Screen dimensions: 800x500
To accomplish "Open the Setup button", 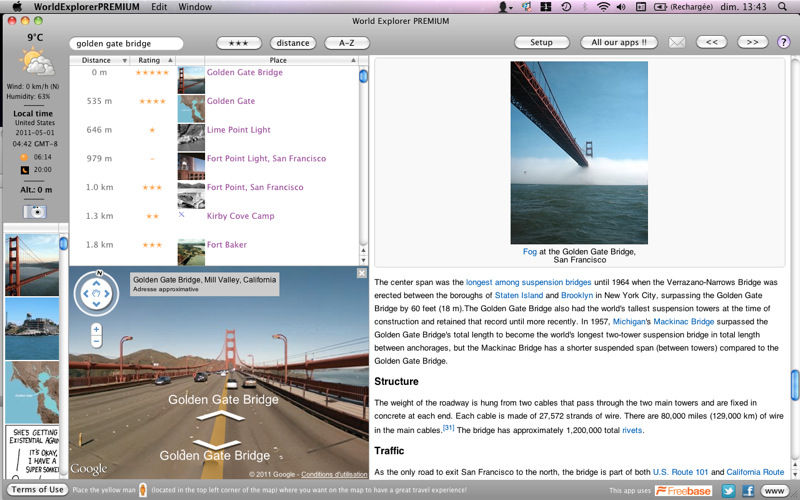I will coord(541,42).
